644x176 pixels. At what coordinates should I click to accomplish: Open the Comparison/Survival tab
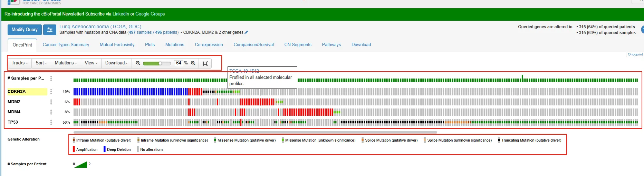click(x=253, y=45)
